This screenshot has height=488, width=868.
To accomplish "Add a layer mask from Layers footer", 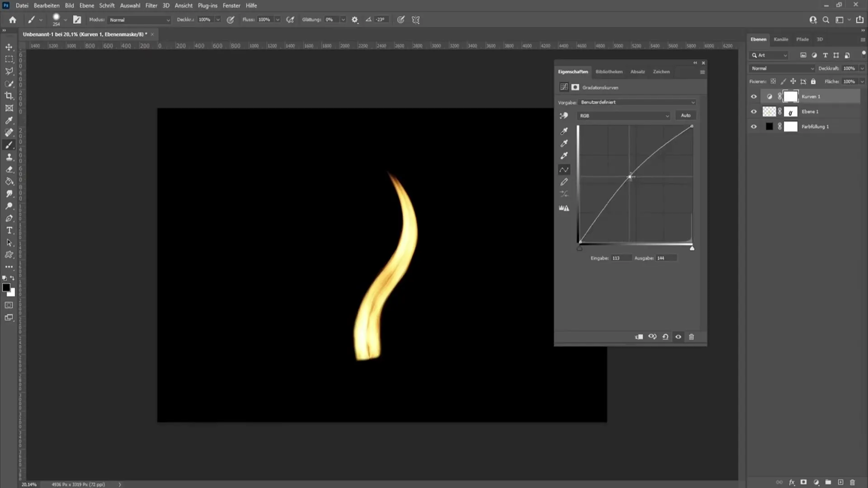I will [x=803, y=483].
